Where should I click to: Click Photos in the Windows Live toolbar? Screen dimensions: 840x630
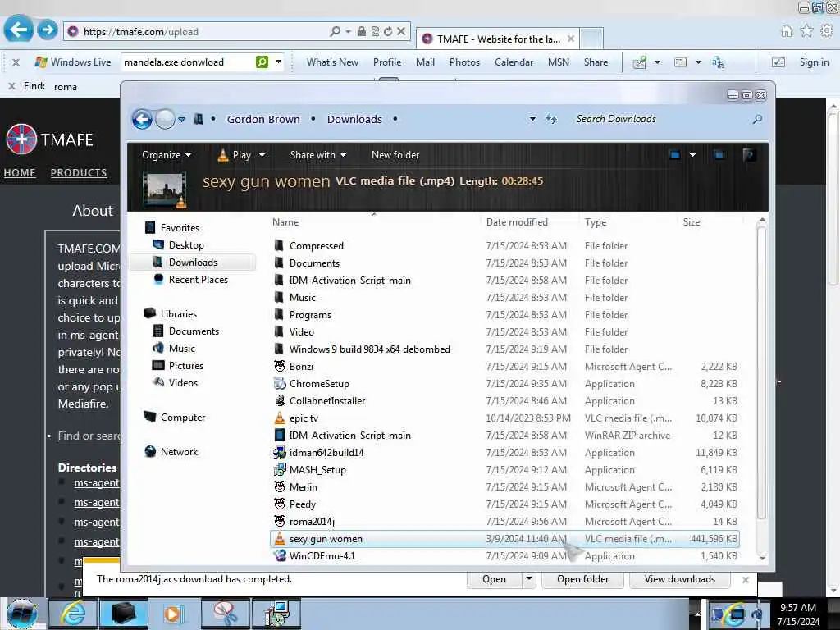coord(464,62)
